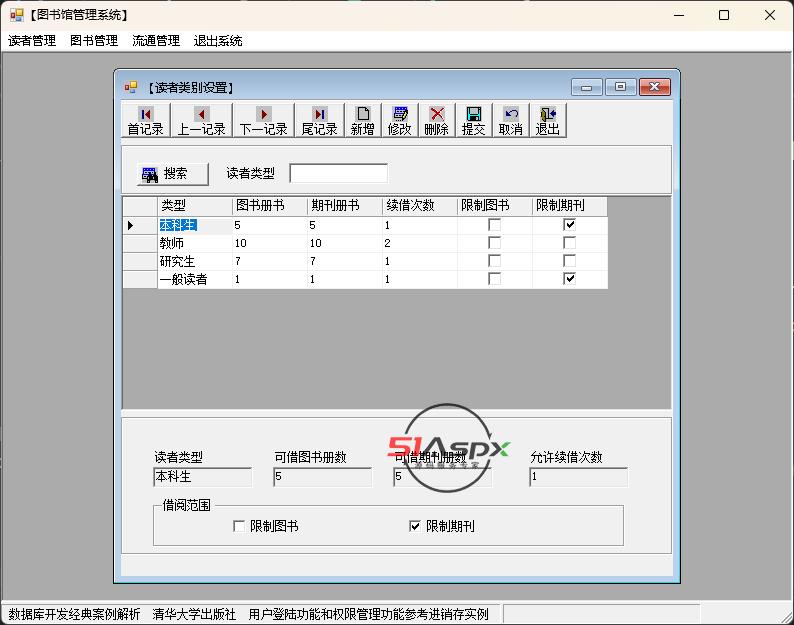The image size is (794, 625).
Task: Edit the current record (修改)
Action: [x=400, y=121]
